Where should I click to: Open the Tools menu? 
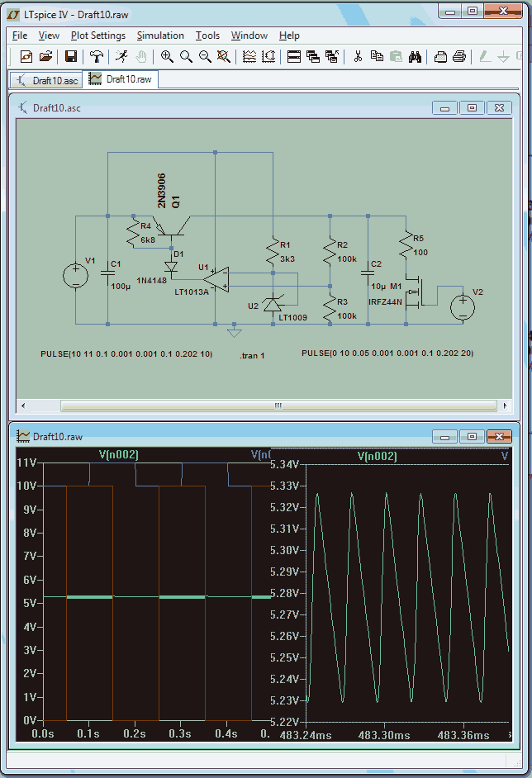pyautogui.click(x=207, y=36)
